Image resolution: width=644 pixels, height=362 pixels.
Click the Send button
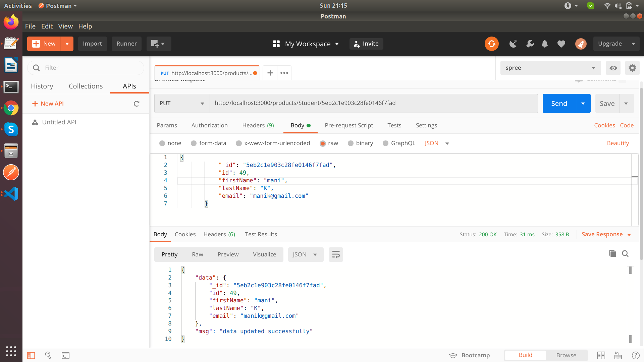[x=559, y=104]
